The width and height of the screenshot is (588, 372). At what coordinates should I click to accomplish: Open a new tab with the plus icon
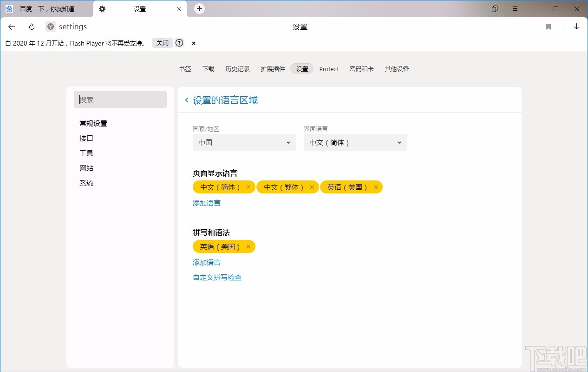click(x=199, y=8)
